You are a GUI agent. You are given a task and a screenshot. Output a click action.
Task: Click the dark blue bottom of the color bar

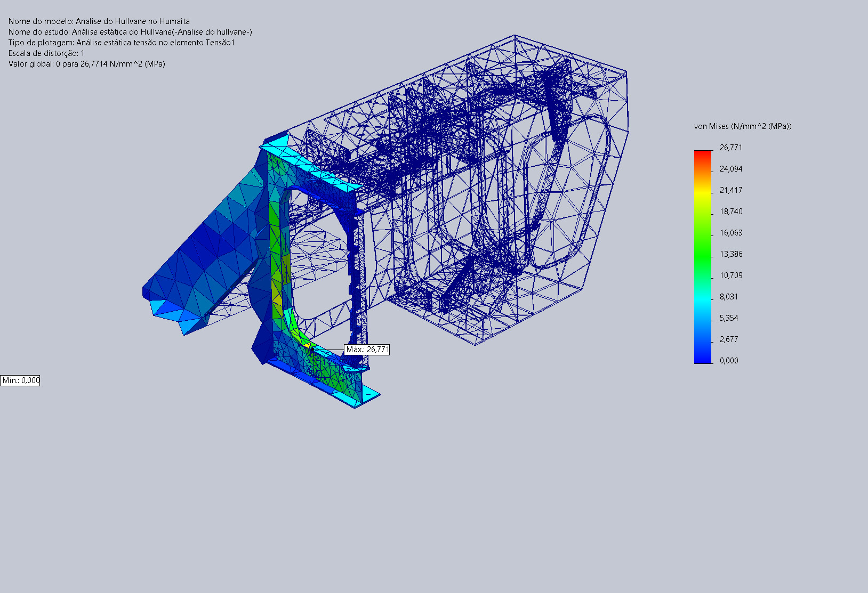click(x=703, y=359)
